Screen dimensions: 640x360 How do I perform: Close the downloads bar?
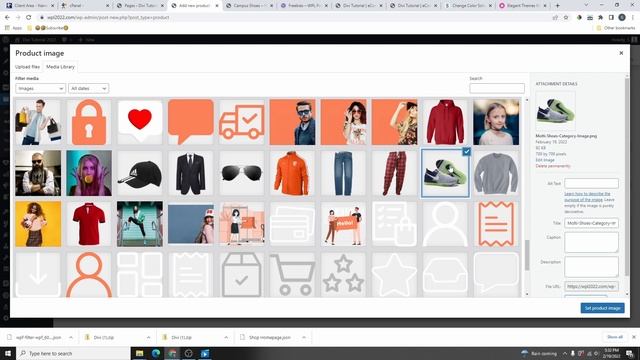pyautogui.click(x=633, y=337)
